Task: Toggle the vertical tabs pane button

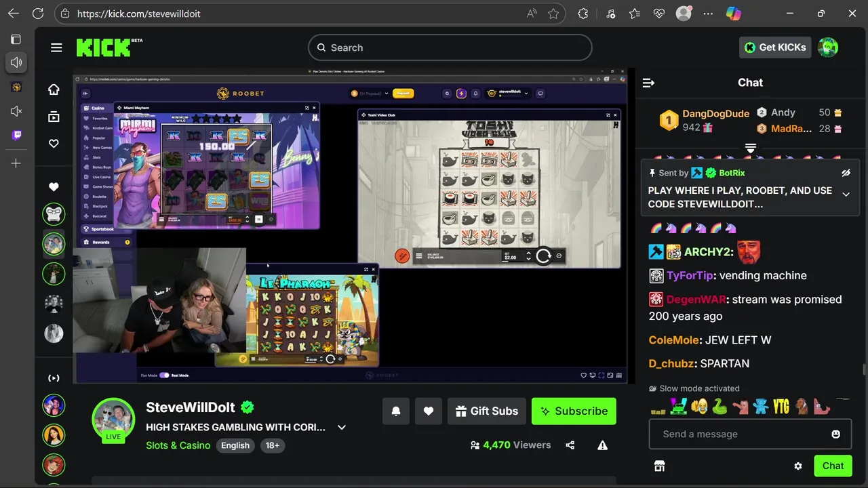Action: coord(16,39)
